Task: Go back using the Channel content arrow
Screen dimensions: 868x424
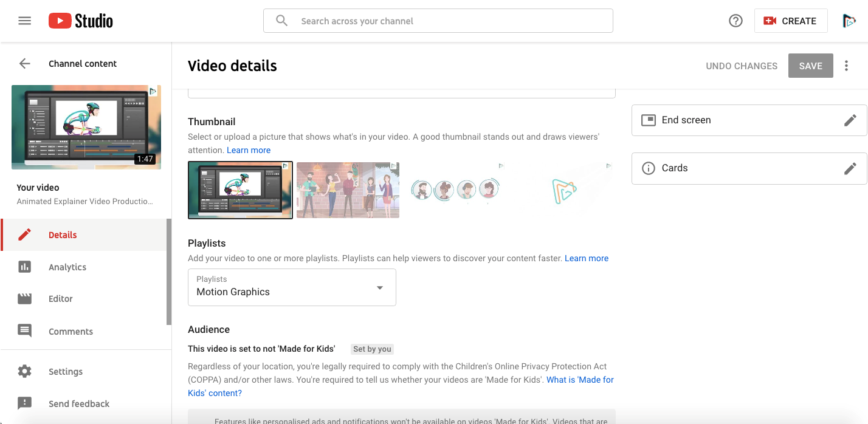Action: pos(24,63)
